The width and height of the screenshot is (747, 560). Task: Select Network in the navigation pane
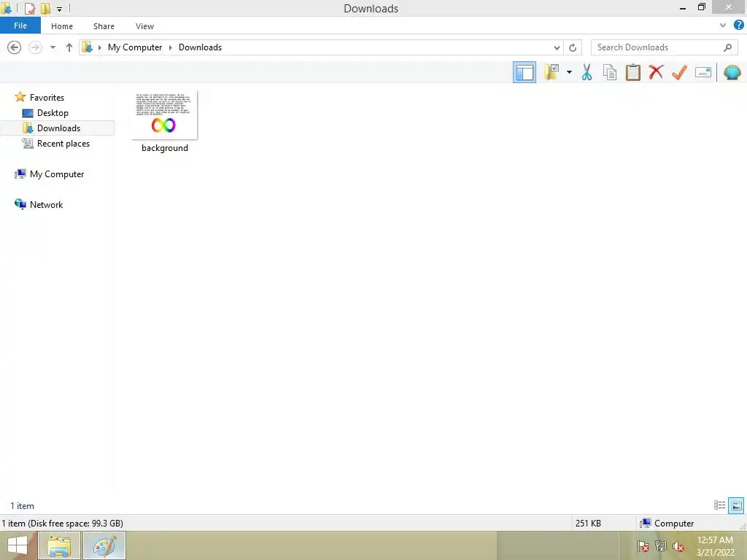tap(46, 205)
